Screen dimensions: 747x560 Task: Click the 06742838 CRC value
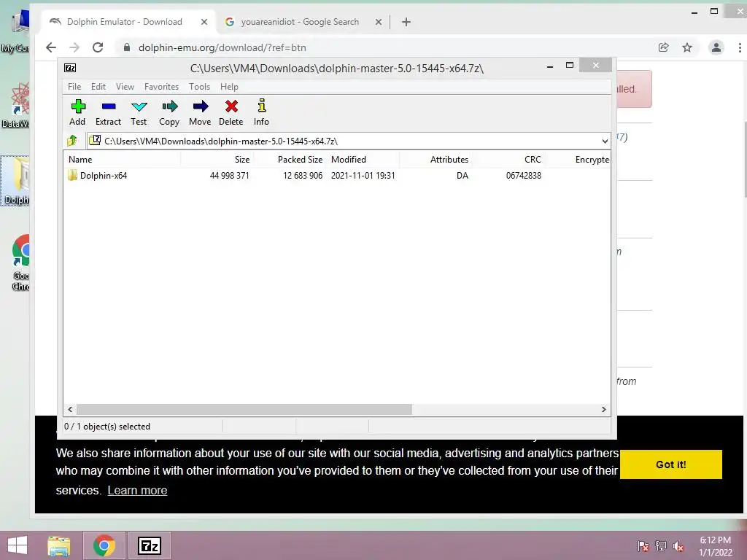coord(524,175)
